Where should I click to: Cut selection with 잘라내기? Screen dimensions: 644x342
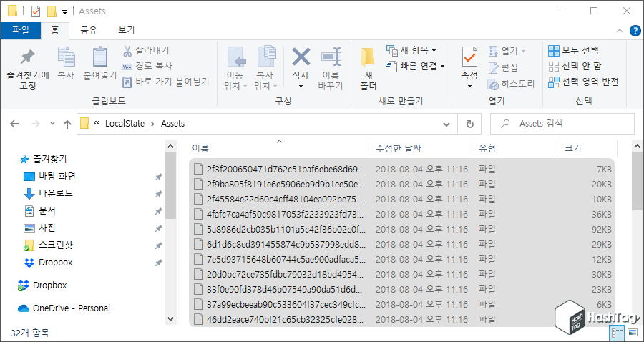(x=146, y=51)
